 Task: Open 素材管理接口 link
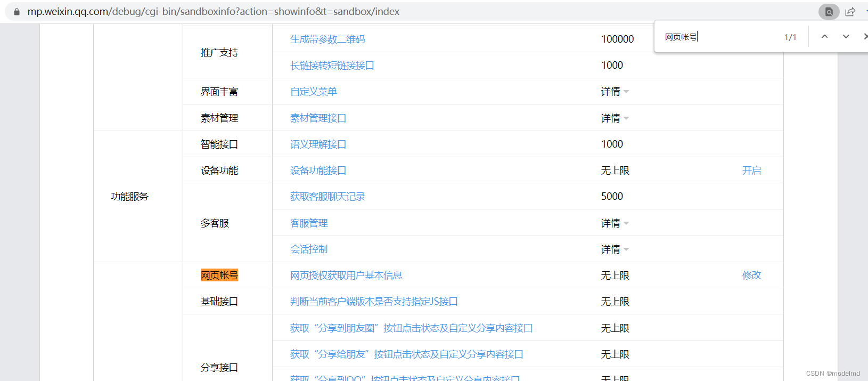318,118
